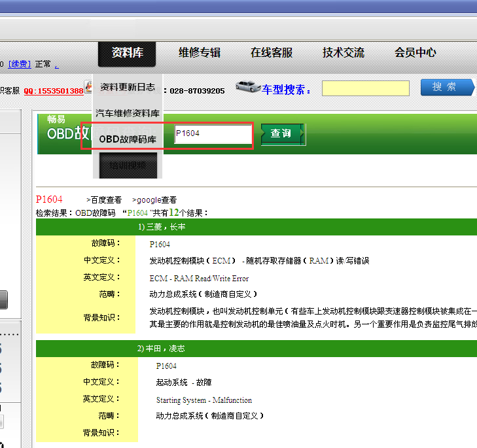
Task: Open the 百度查看 link
Action: point(104,200)
